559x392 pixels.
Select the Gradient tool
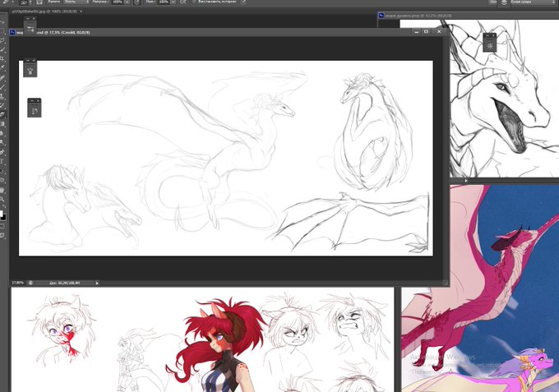point(2,124)
